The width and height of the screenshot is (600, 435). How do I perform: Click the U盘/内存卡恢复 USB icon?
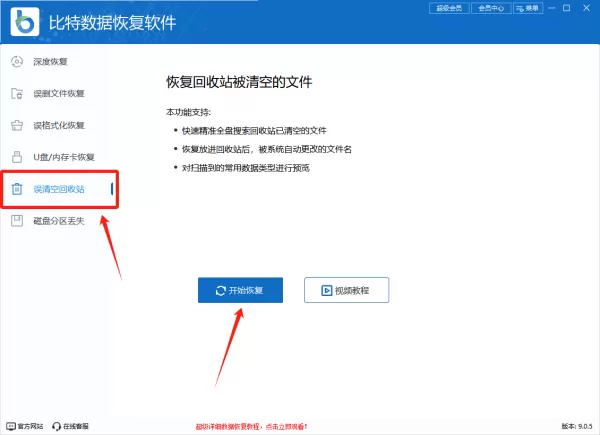[17, 157]
